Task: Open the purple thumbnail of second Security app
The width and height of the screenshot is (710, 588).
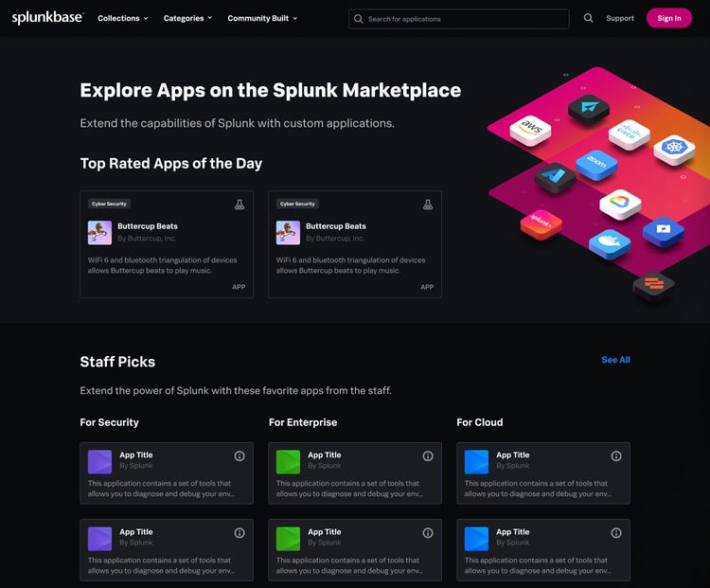Action: [99, 538]
